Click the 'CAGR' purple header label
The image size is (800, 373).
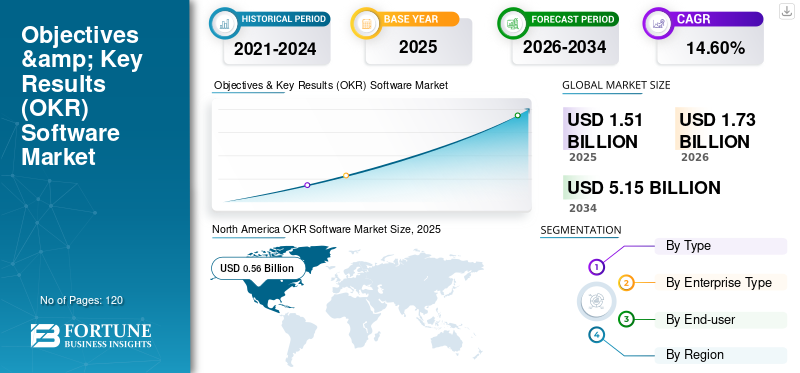pyautogui.click(x=693, y=19)
